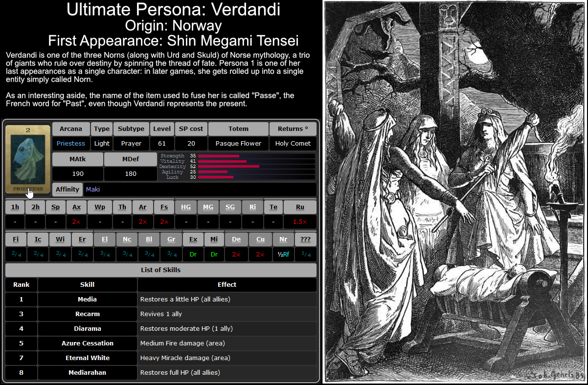Click the Priestess tarot card thumbnail
The width and height of the screenshot is (588, 385).
coord(28,159)
